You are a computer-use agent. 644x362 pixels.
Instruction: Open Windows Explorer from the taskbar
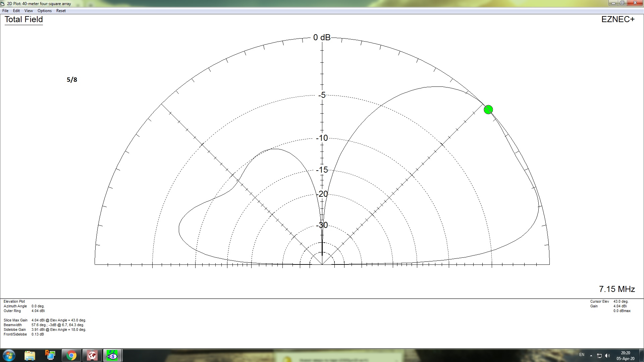point(30,355)
